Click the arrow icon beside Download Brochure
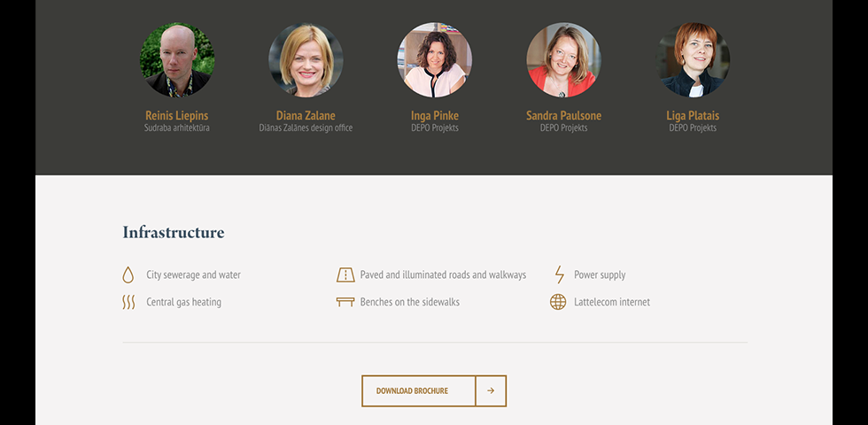Screen dimensions: 868x425 (x=491, y=390)
